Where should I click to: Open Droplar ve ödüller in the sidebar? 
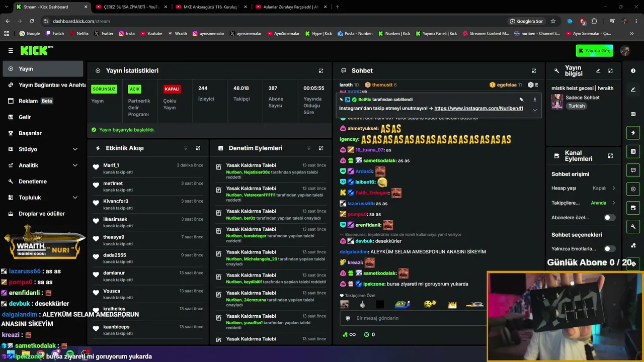coord(43,214)
